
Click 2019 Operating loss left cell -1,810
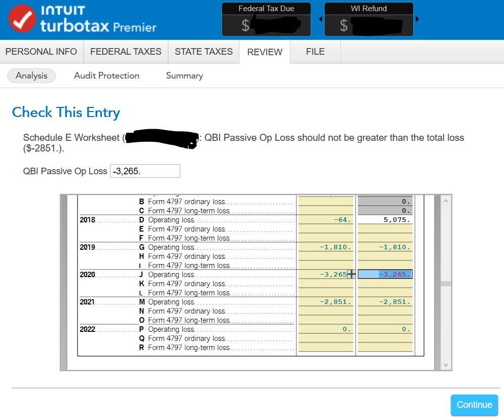[326, 247]
